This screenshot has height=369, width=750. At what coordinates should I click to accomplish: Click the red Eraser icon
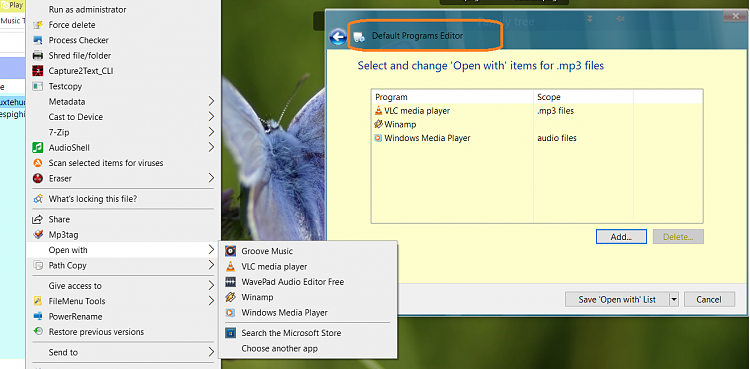tap(37, 178)
